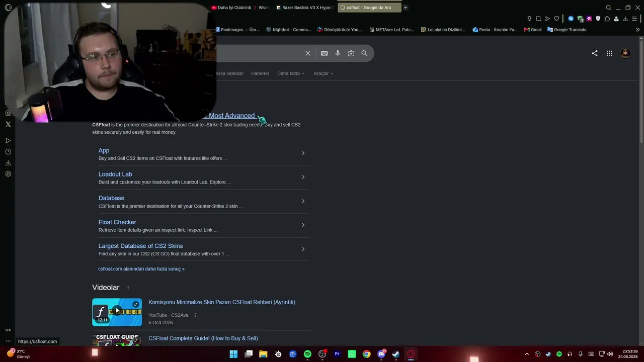Select the csfloat Google search tab
644x362 pixels.
pyautogui.click(x=369, y=8)
